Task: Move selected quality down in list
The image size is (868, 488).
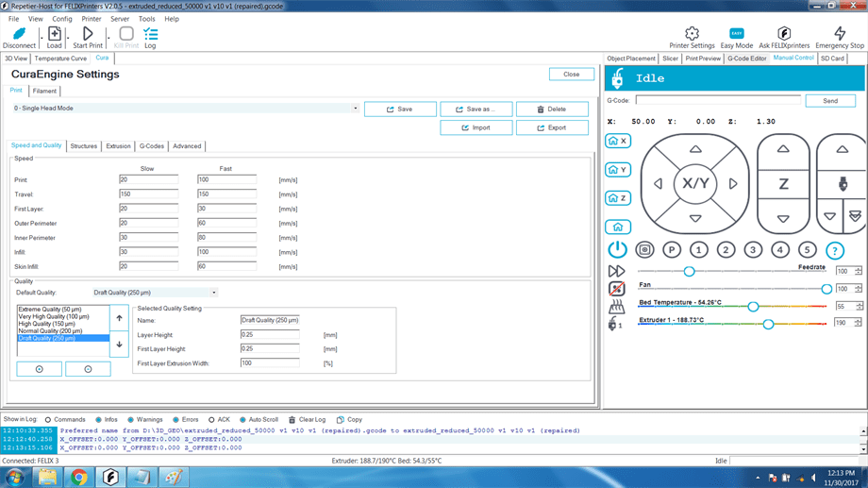Action: (119, 344)
